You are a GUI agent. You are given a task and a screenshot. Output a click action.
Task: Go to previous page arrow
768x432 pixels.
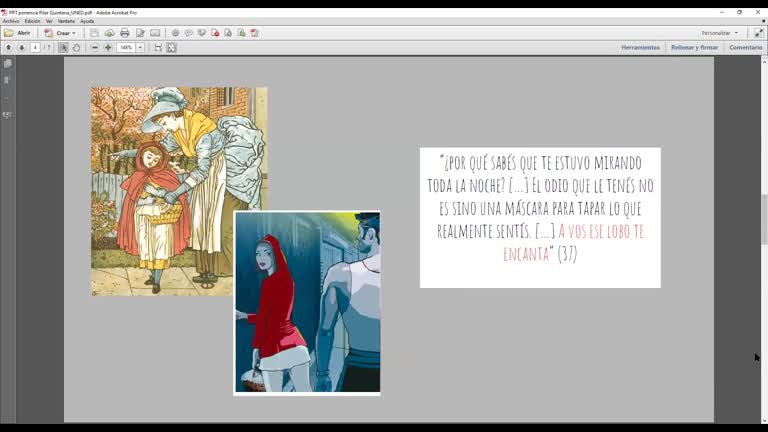coord(9,47)
